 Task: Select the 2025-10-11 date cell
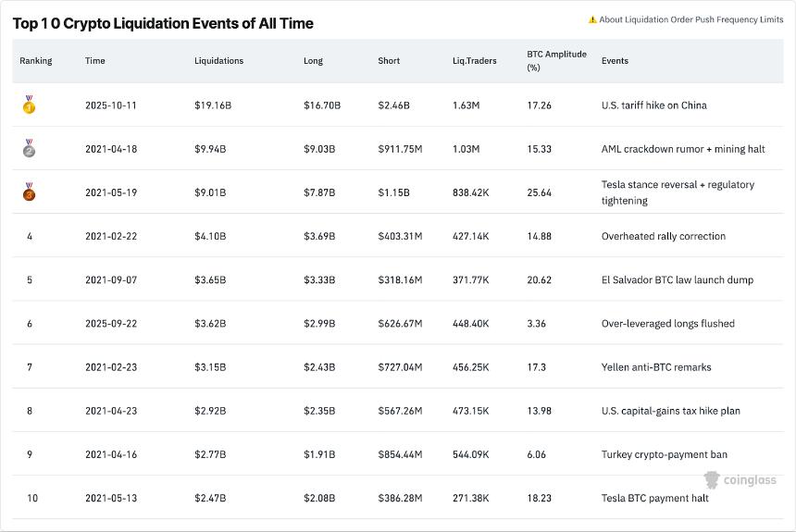110,105
